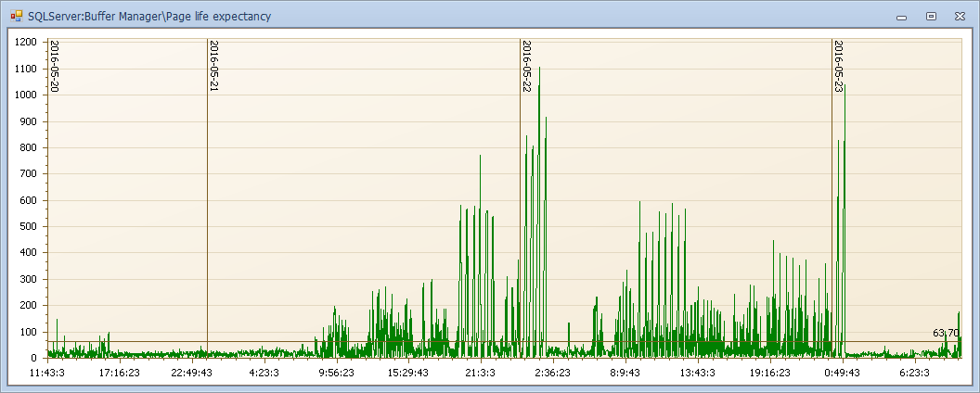This screenshot has height=393, width=980.
Task: Close the Page life expectancy window
Action: coord(960,17)
